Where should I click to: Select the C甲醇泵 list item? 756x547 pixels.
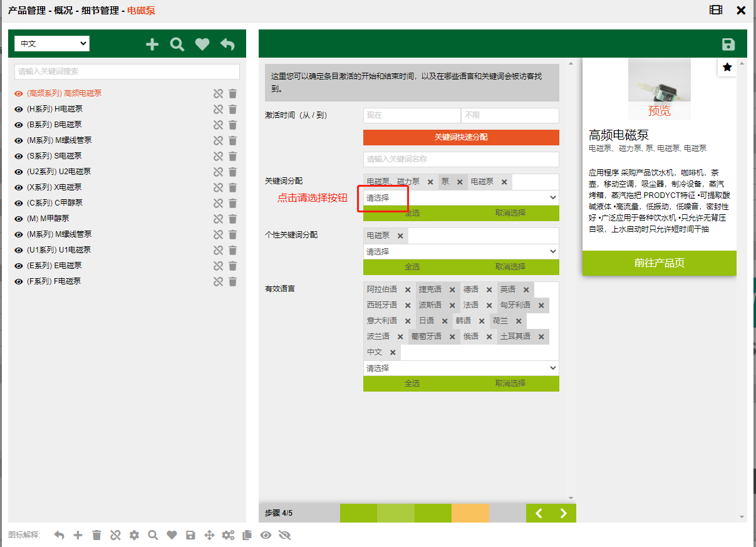[x=55, y=203]
